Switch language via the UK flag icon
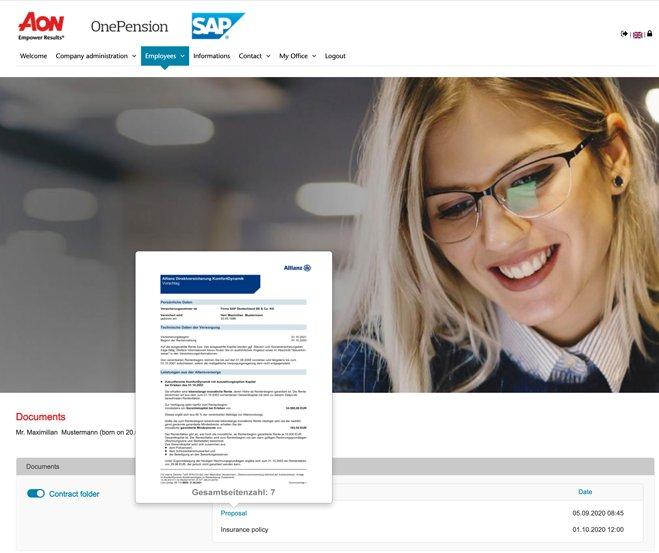659x553 pixels. coord(638,35)
